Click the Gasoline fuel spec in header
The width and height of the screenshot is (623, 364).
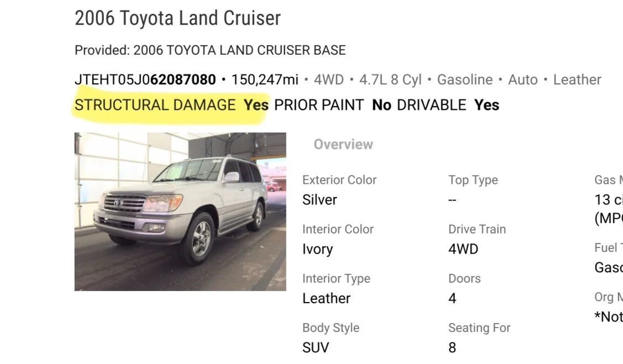coord(465,80)
